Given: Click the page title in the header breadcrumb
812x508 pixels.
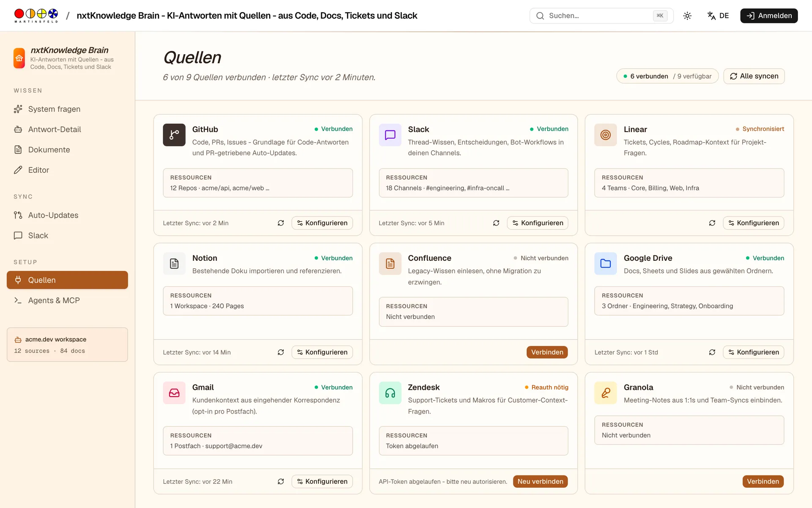Looking at the screenshot, I should [x=247, y=16].
